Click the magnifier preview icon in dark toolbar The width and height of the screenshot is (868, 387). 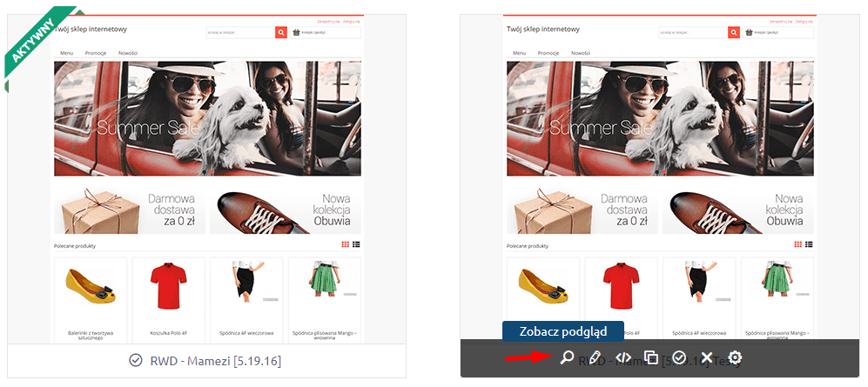[566, 357]
